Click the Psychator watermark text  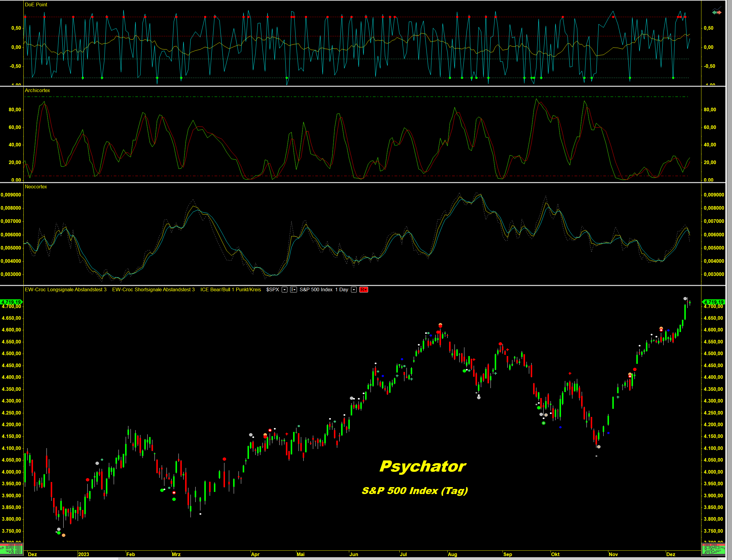coord(422,466)
